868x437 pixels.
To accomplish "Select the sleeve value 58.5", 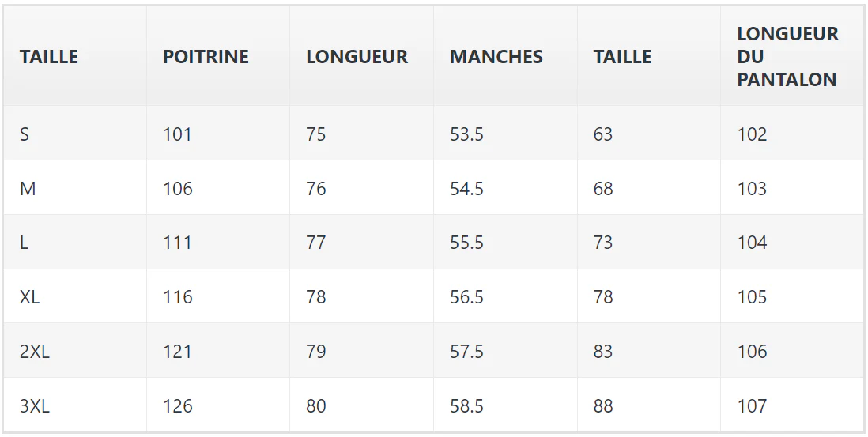I will tap(466, 406).
